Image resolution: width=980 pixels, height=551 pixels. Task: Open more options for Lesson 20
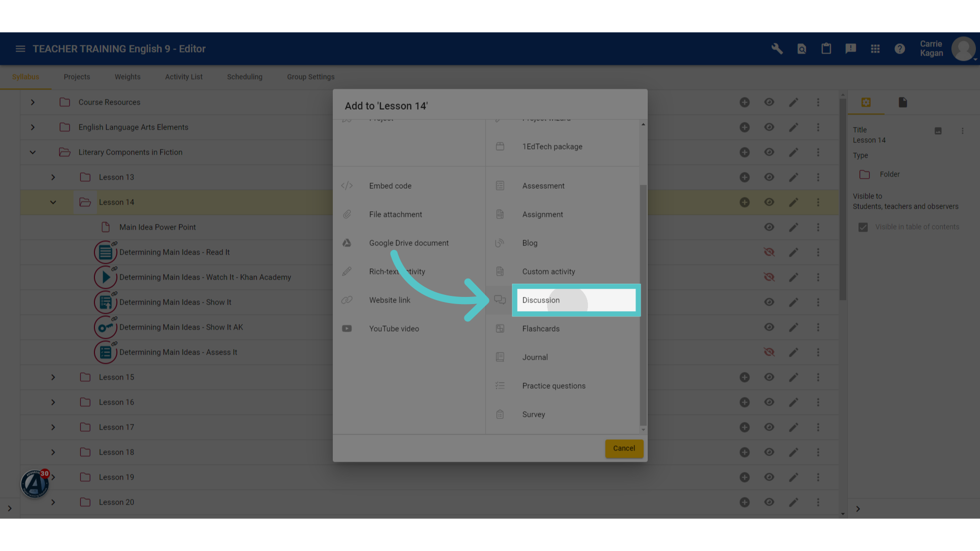coord(818,502)
